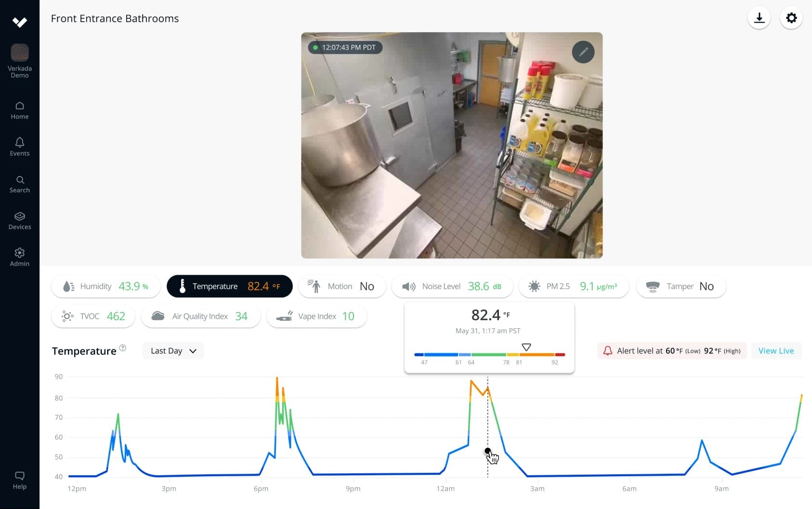Click the Alert level threshold button
Image resolution: width=812 pixels, height=509 pixels.
[672, 351]
